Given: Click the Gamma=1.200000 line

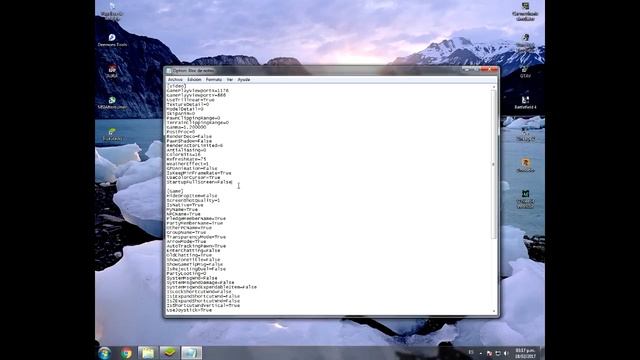Looking at the screenshot, I should point(187,127).
